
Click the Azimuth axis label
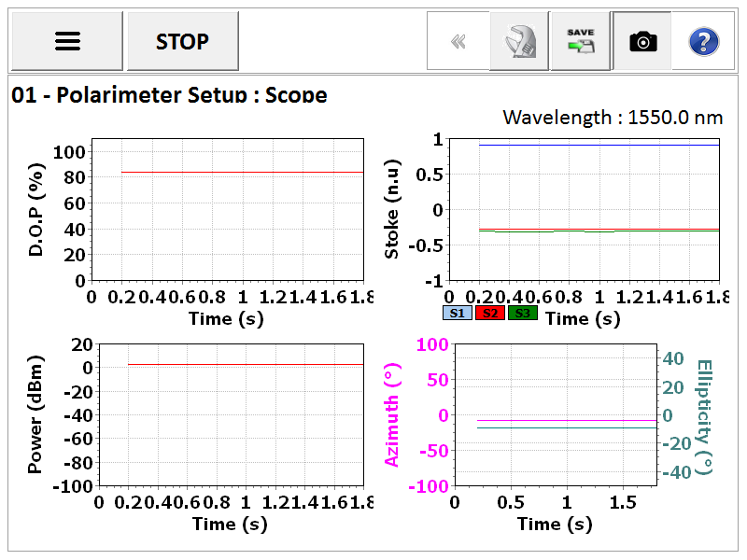392,414
